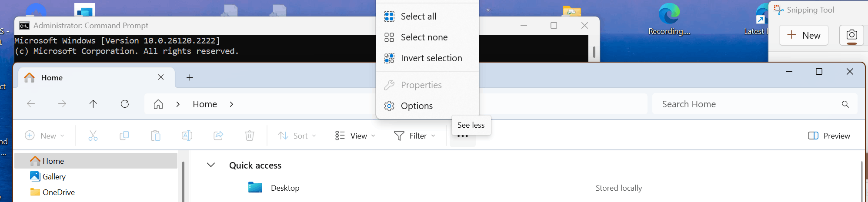Click the Share icon in toolbar
The width and height of the screenshot is (868, 202).
(x=218, y=136)
